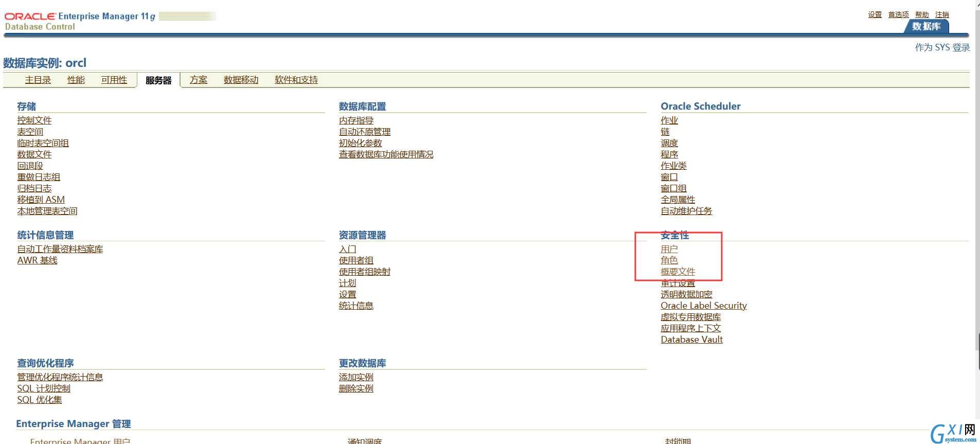Click the 移植到 ASM link

point(41,199)
